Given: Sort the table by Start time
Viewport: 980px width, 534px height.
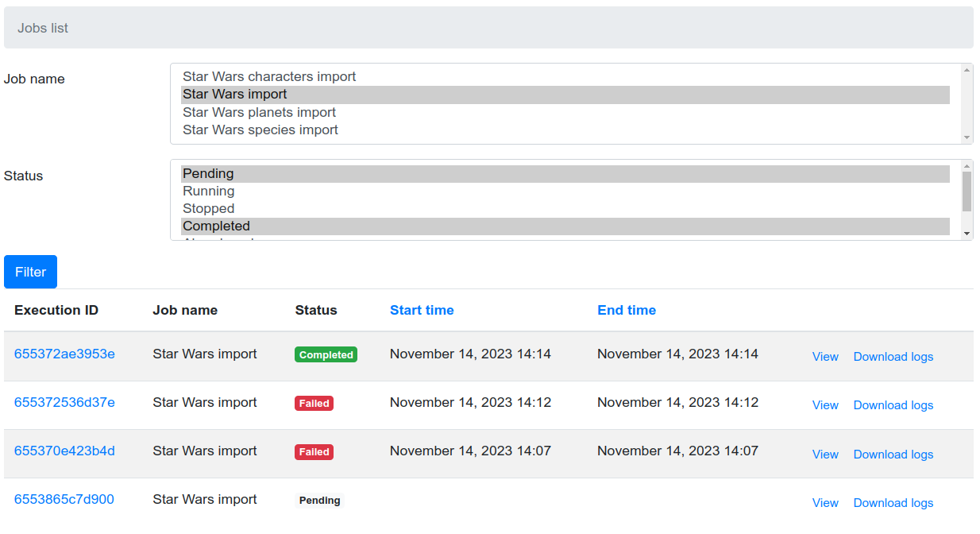Looking at the screenshot, I should click(x=422, y=311).
